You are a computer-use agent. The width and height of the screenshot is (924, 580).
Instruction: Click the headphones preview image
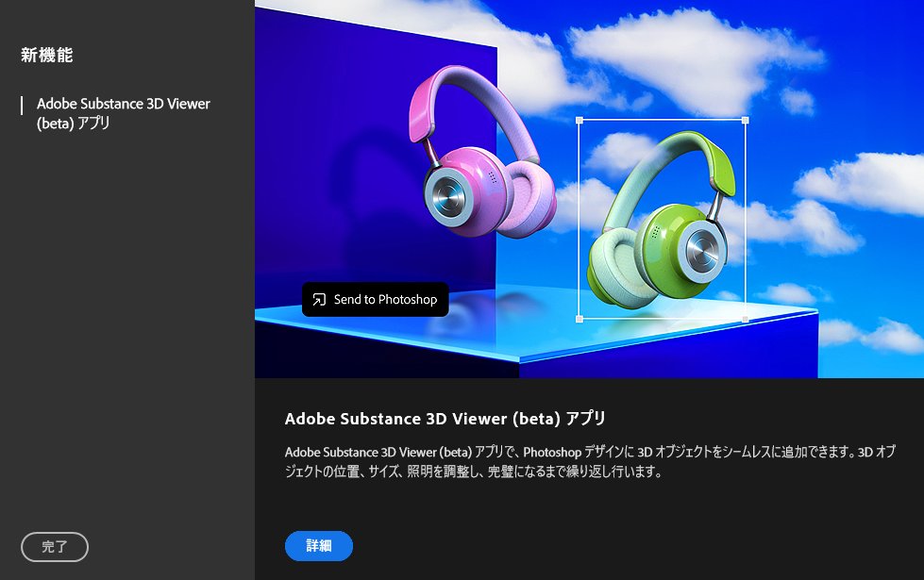click(589, 189)
